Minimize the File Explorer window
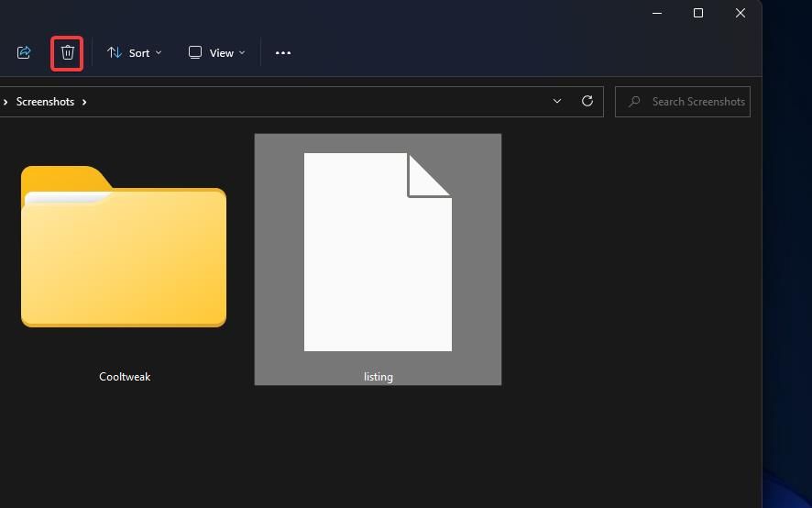This screenshot has height=508, width=812. pyautogui.click(x=657, y=13)
